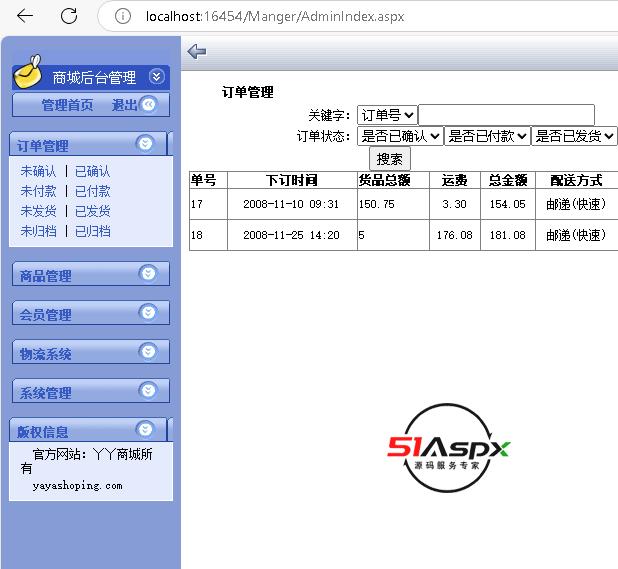Viewport: 618px width, 569px height.
Task: Show 已发货 orders
Action: click(93, 211)
